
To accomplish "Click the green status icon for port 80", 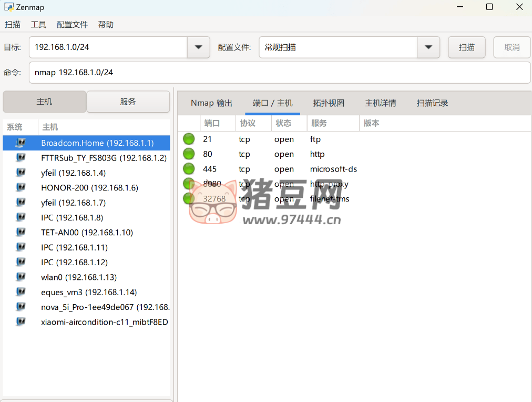I will tap(189, 154).
